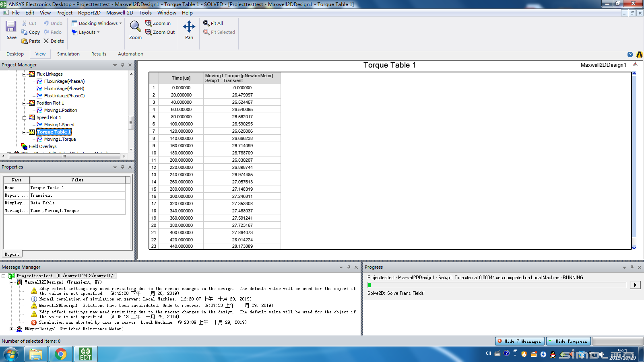Collapse the Maxwell2DDesign1 message node
Screen dimensions: 644x362
(12, 282)
